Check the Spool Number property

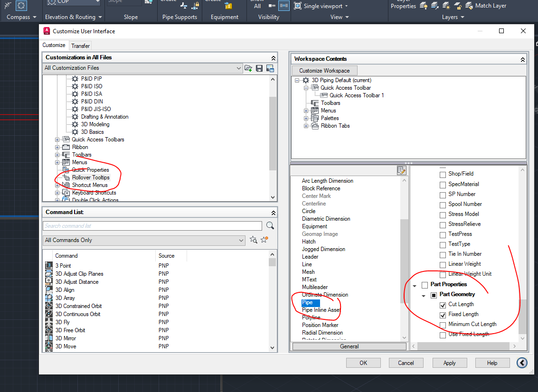pyautogui.click(x=443, y=204)
